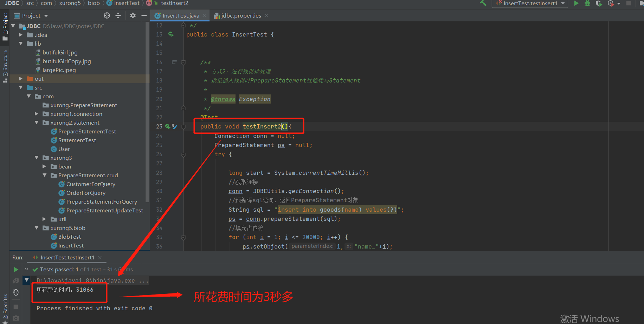Click breadcrumb testInsert2 in navigation bar

coord(174,3)
